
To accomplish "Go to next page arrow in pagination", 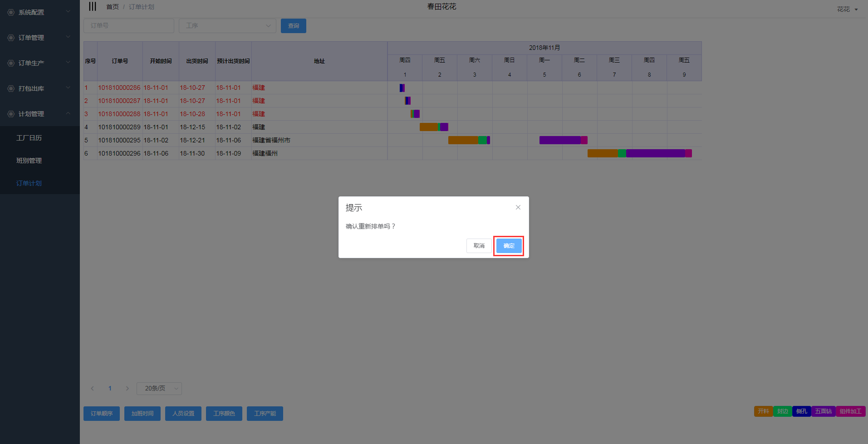I will pos(127,388).
